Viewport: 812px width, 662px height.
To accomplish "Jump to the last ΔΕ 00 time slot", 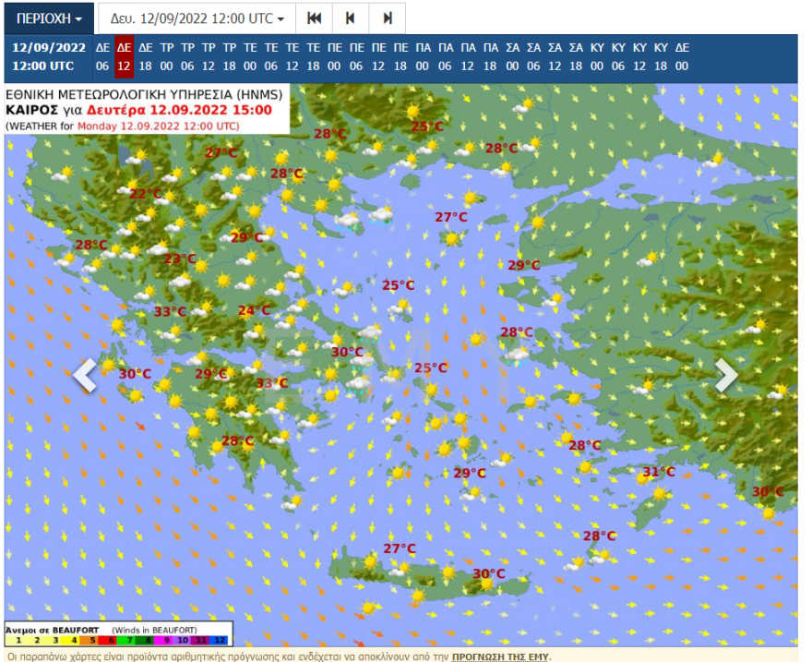I will coord(682,57).
